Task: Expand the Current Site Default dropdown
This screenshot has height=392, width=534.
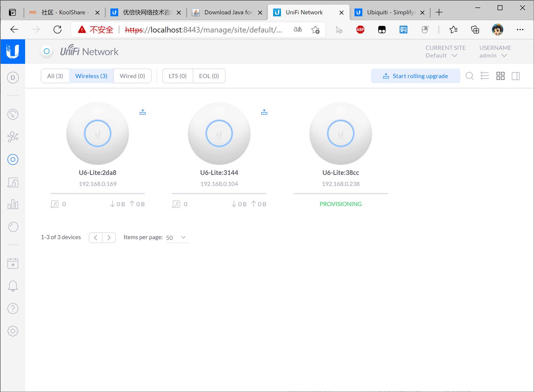Action: tap(442, 55)
